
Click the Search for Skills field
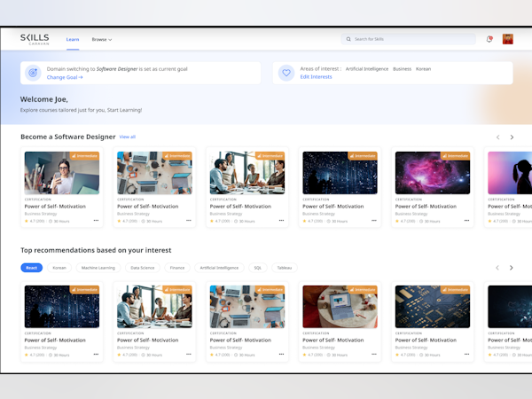pos(408,39)
